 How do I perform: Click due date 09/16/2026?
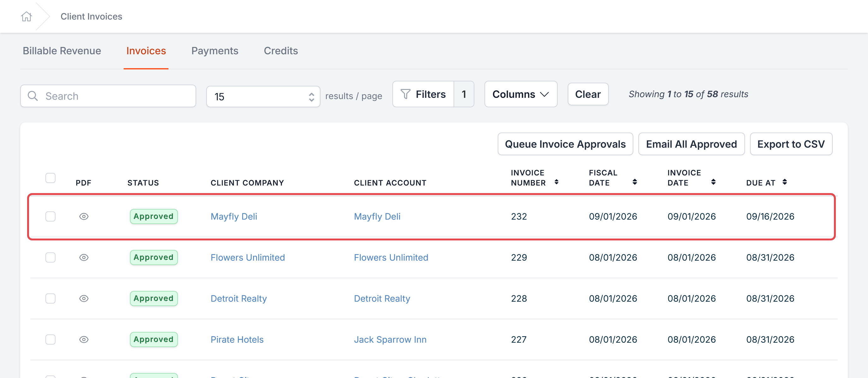(x=770, y=216)
